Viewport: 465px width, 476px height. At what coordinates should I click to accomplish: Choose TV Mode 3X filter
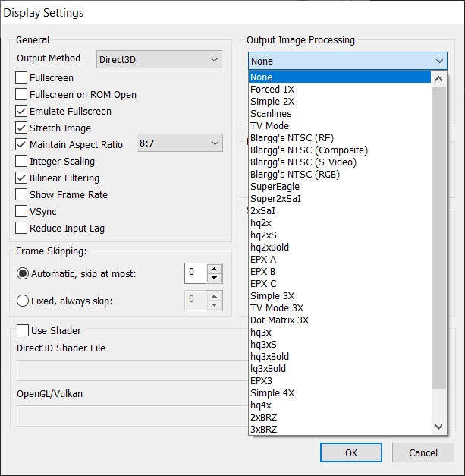point(340,307)
